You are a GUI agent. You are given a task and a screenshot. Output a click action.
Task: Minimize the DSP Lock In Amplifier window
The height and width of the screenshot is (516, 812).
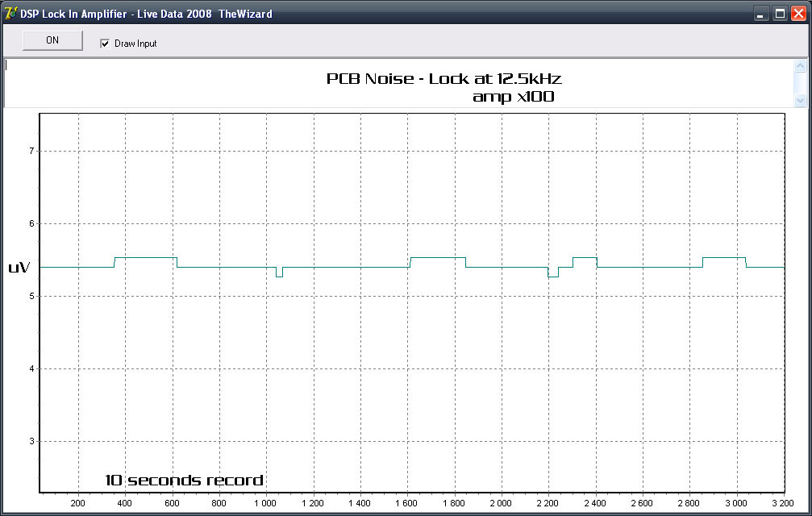pyautogui.click(x=760, y=14)
